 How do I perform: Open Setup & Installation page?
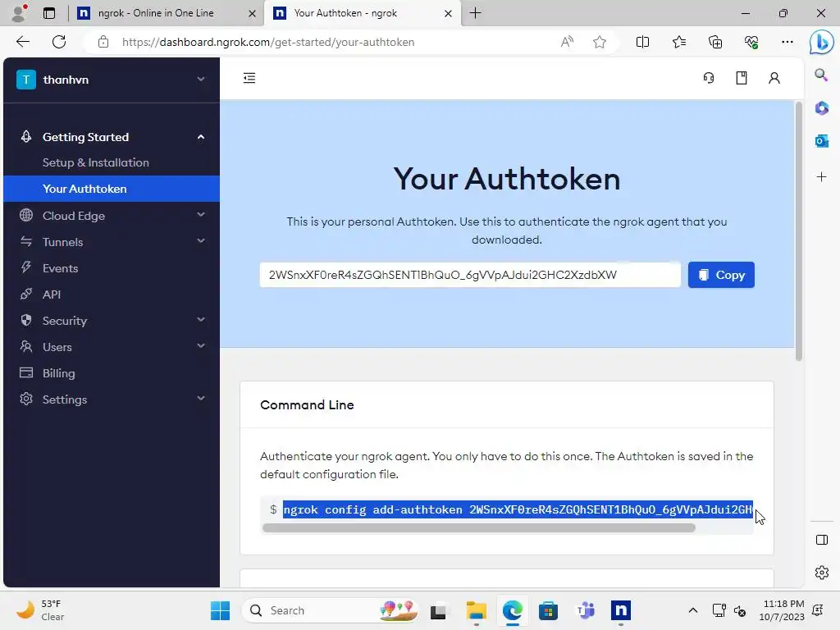tap(95, 162)
